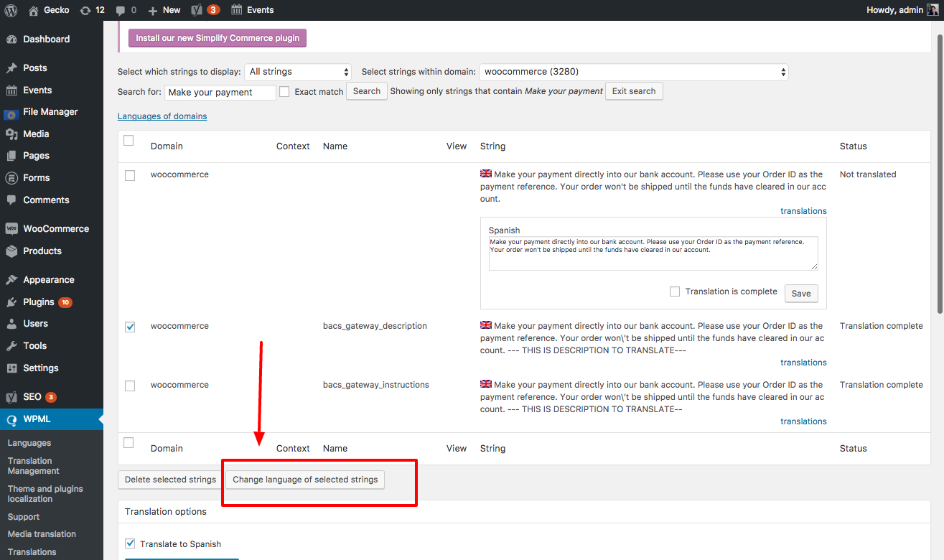Screen dimensions: 944x560
Task: Click Install our new Simplify Commerce plugin
Action: 218,38
